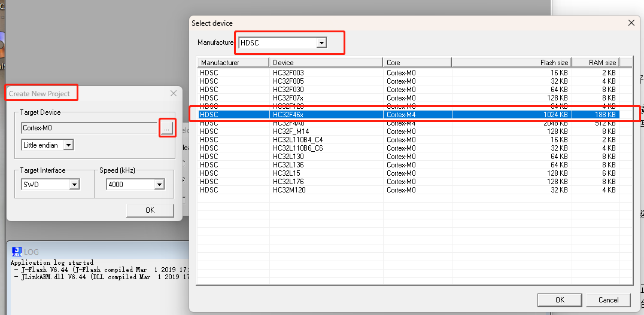This screenshot has height=315, width=644.
Task: Click "Application log started" line in log
Action: pyautogui.click(x=52, y=262)
